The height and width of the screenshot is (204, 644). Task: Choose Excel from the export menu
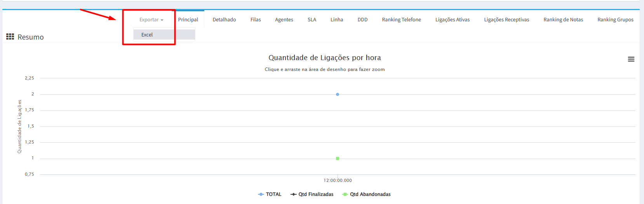[x=147, y=35]
